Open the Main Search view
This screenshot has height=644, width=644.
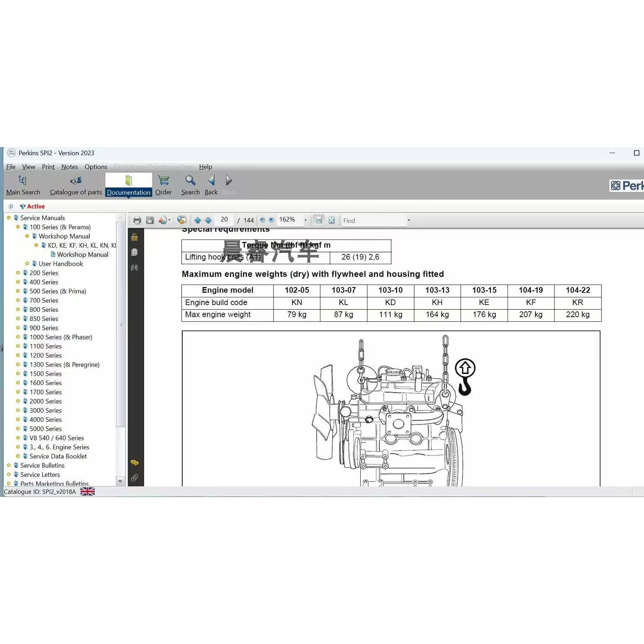click(23, 185)
